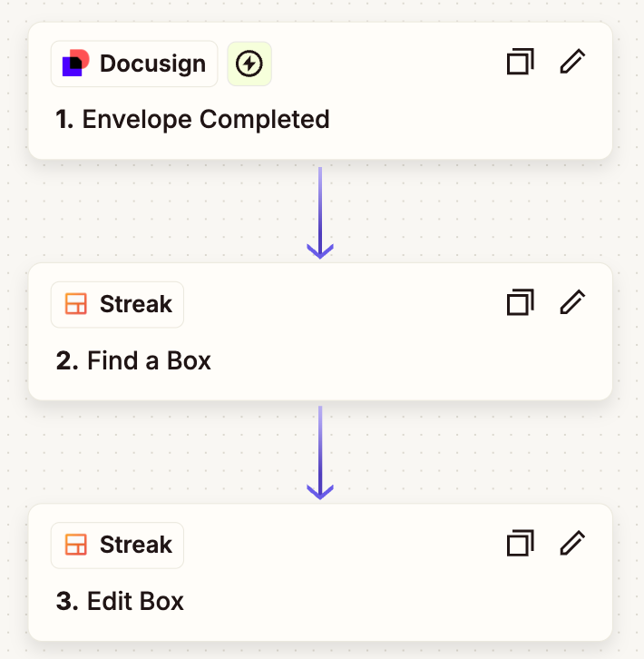
Task: Select the "2. Find a Box" step title
Action: (x=133, y=360)
